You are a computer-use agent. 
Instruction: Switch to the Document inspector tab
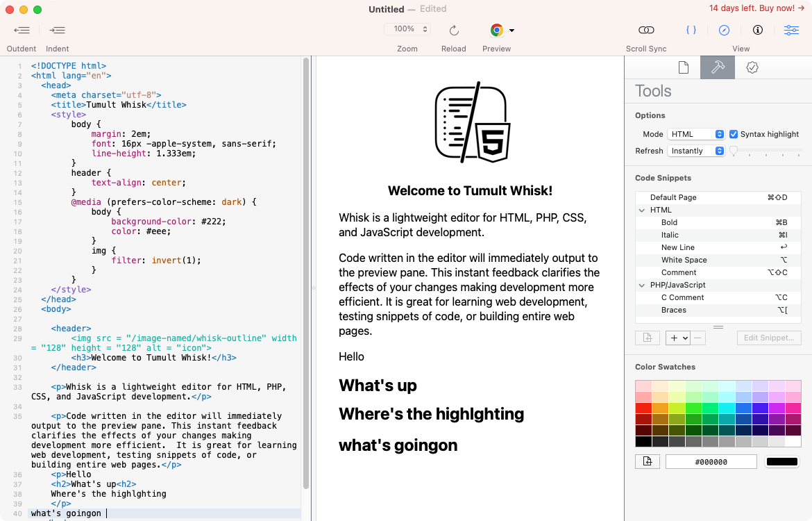(x=684, y=67)
